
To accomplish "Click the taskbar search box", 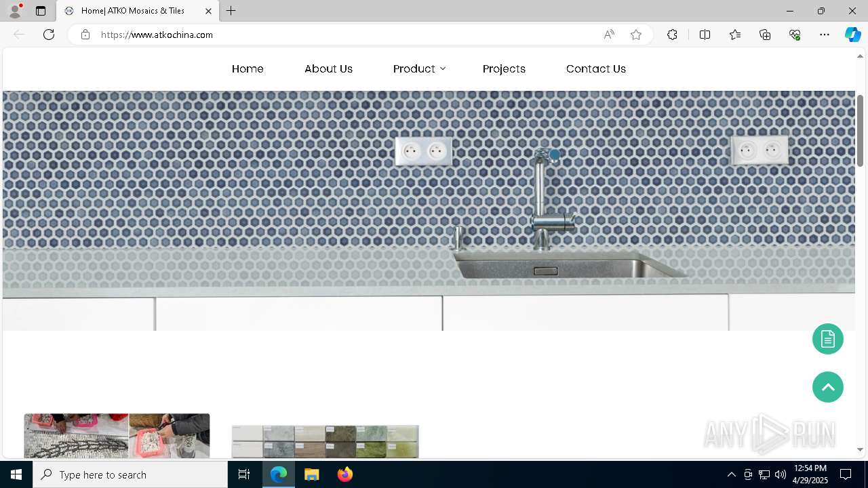I will coord(130,474).
